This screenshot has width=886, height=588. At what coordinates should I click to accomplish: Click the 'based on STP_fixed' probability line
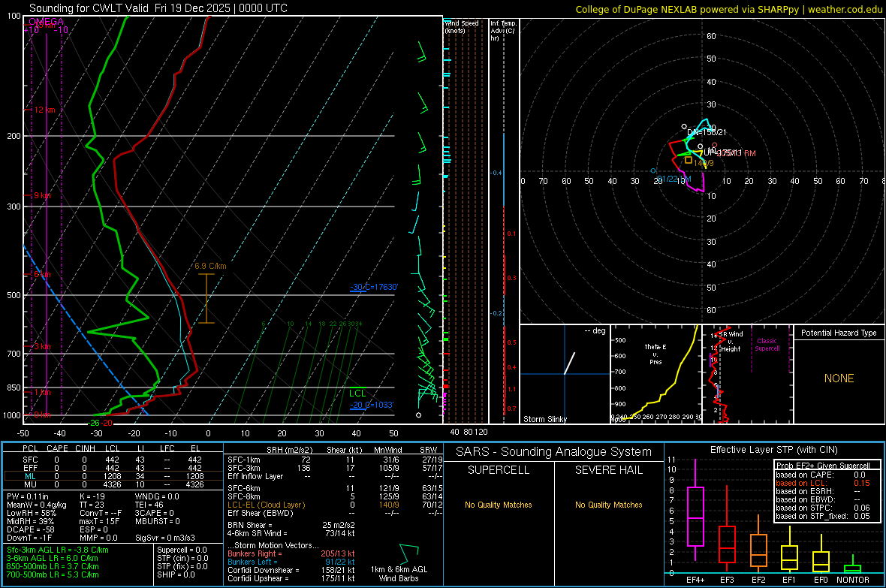(x=823, y=516)
